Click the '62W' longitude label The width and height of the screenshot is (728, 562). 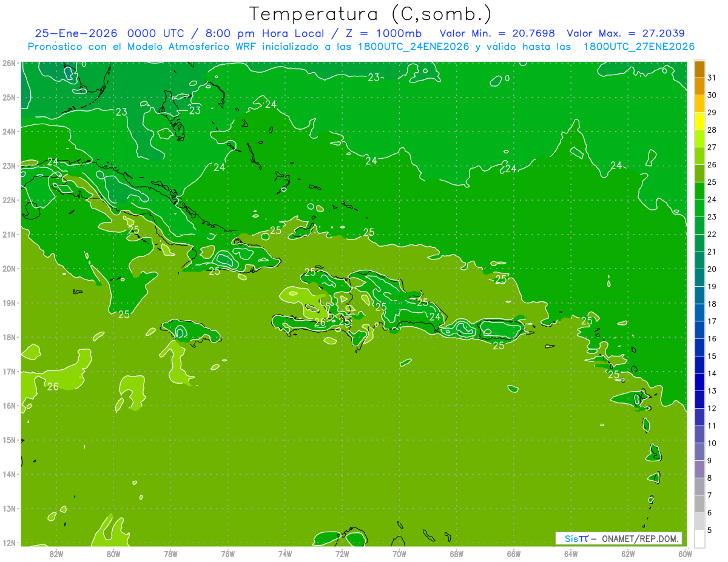click(628, 554)
